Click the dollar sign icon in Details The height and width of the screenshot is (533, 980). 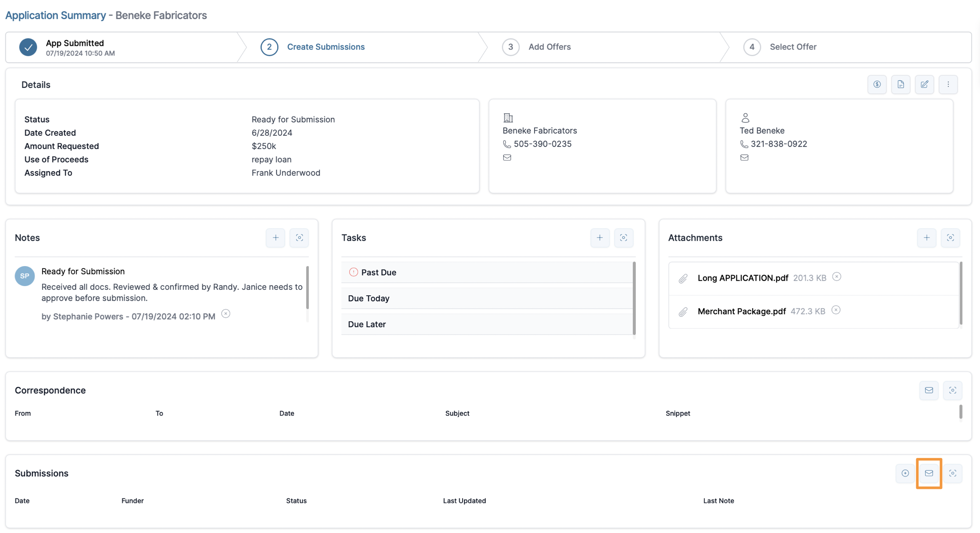click(877, 85)
